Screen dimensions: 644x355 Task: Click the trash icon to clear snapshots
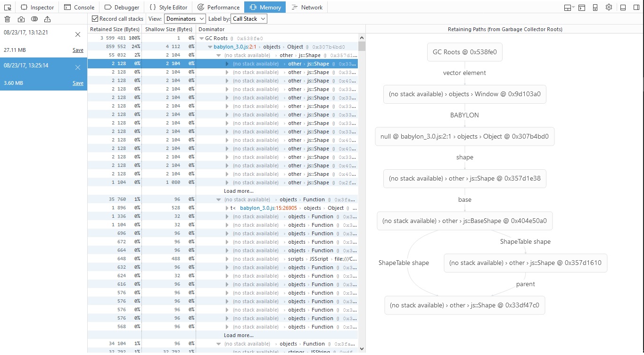pyautogui.click(x=7, y=19)
